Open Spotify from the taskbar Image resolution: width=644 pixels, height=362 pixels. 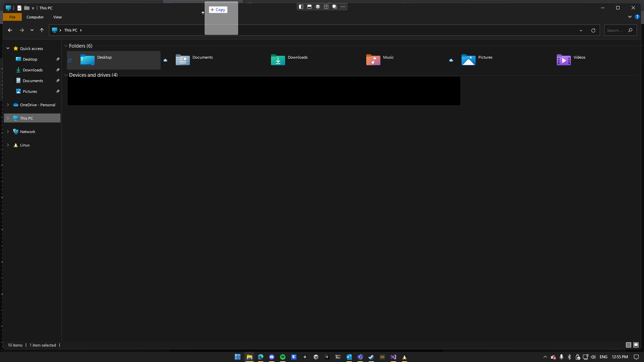[x=282, y=357]
